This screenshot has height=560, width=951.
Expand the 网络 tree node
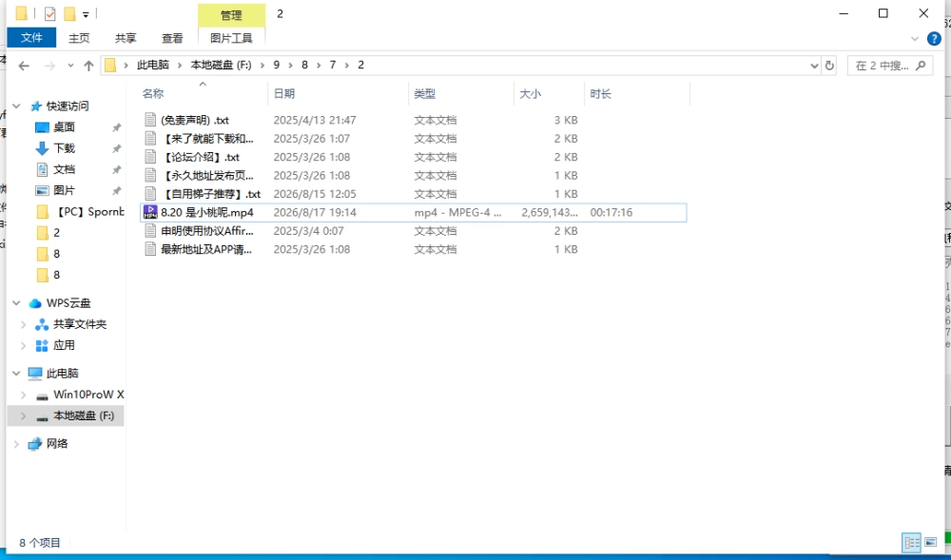16,444
